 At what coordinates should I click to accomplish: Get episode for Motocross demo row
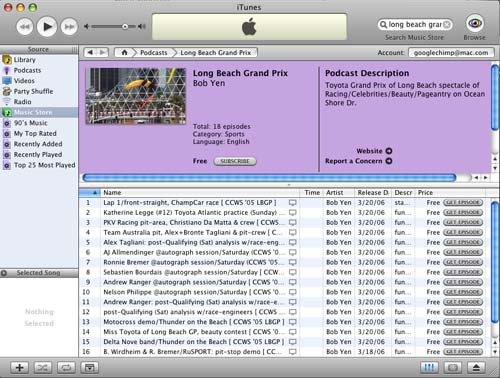pos(463,322)
